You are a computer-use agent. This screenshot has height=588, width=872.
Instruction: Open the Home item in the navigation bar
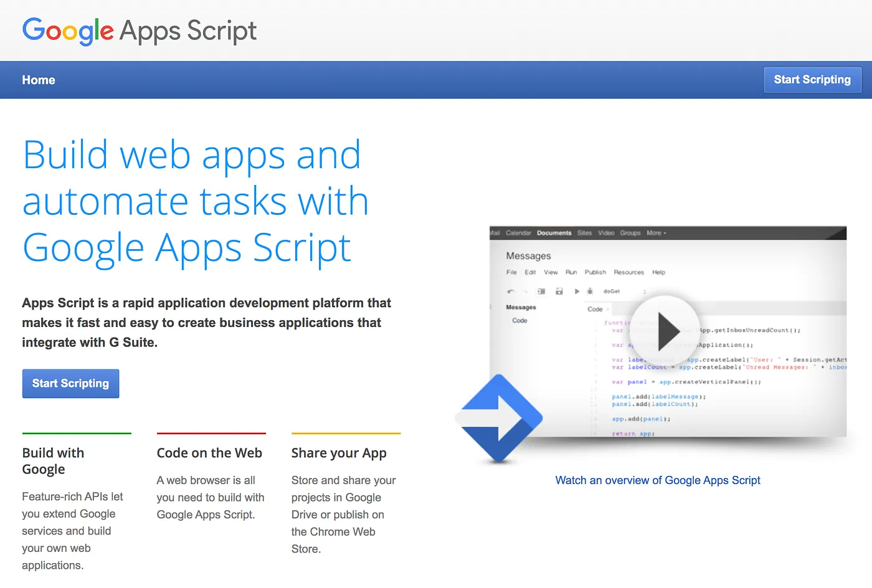pos(39,80)
